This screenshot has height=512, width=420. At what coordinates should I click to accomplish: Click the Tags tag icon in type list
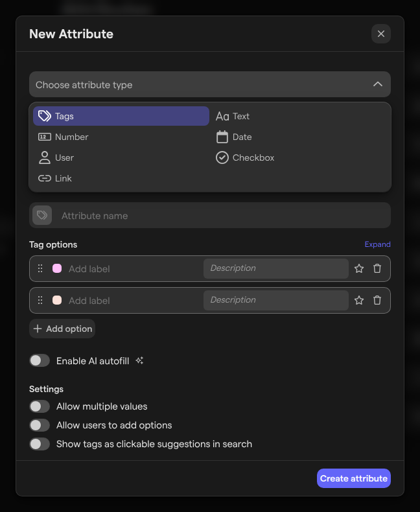(x=45, y=116)
